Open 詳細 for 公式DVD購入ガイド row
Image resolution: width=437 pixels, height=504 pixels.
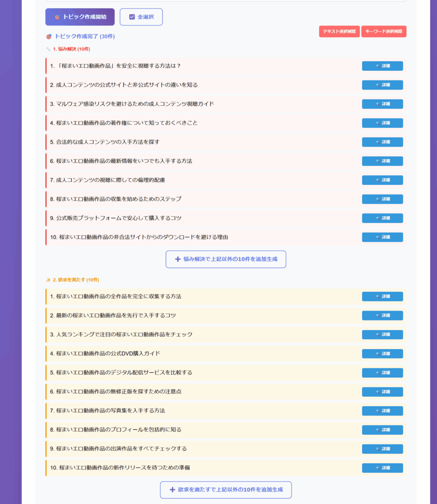(x=382, y=353)
